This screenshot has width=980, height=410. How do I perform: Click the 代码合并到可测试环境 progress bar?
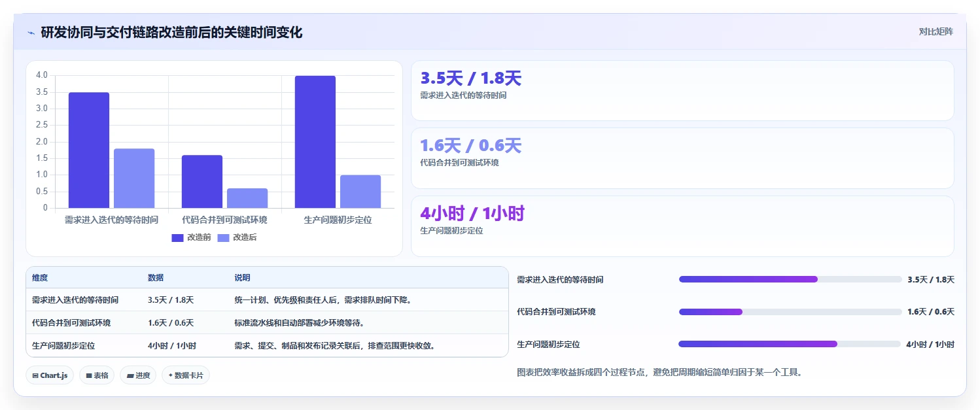(790, 312)
